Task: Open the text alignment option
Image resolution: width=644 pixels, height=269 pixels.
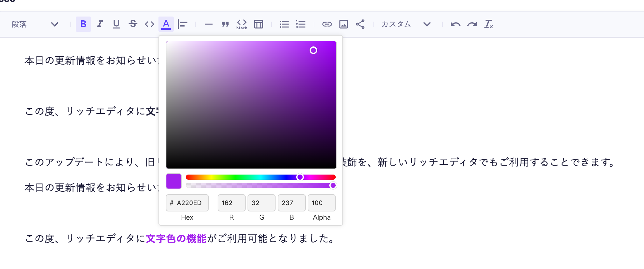Action: [x=183, y=24]
